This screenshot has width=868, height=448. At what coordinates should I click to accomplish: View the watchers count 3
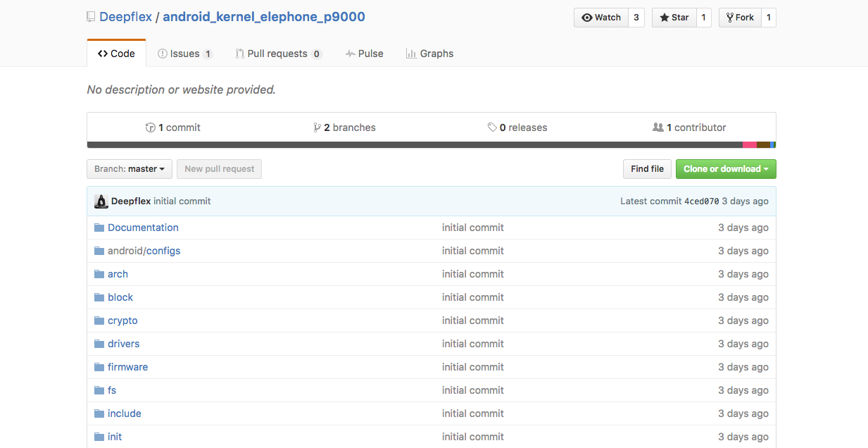point(636,18)
